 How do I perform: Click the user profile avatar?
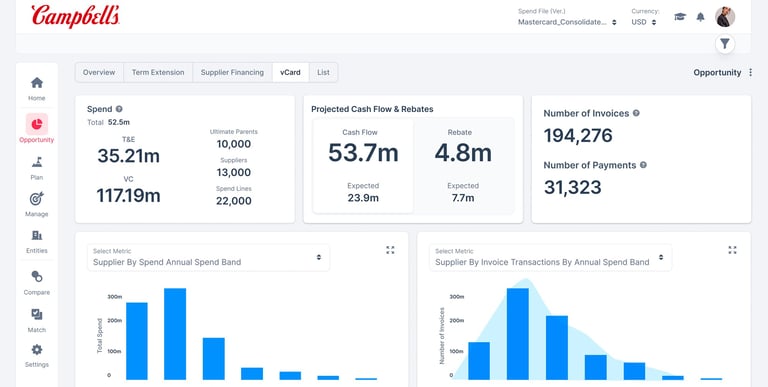[725, 17]
